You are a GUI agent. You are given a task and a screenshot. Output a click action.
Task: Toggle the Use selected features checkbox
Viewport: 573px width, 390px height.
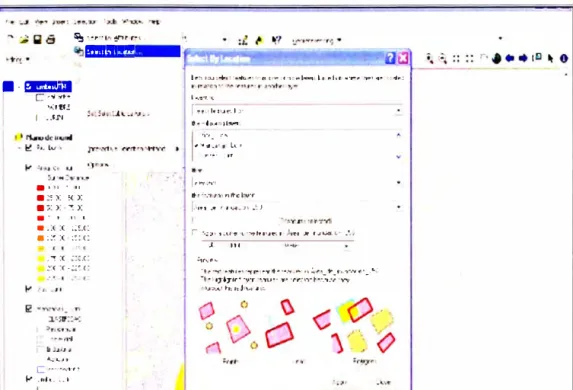[x=194, y=220]
